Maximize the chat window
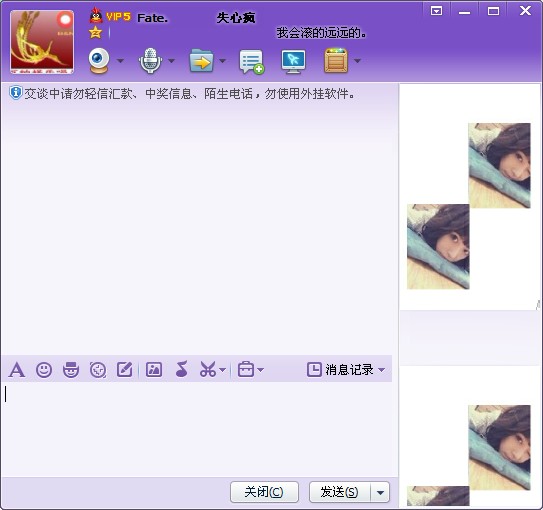Screen dimensions: 543x510 493,11
